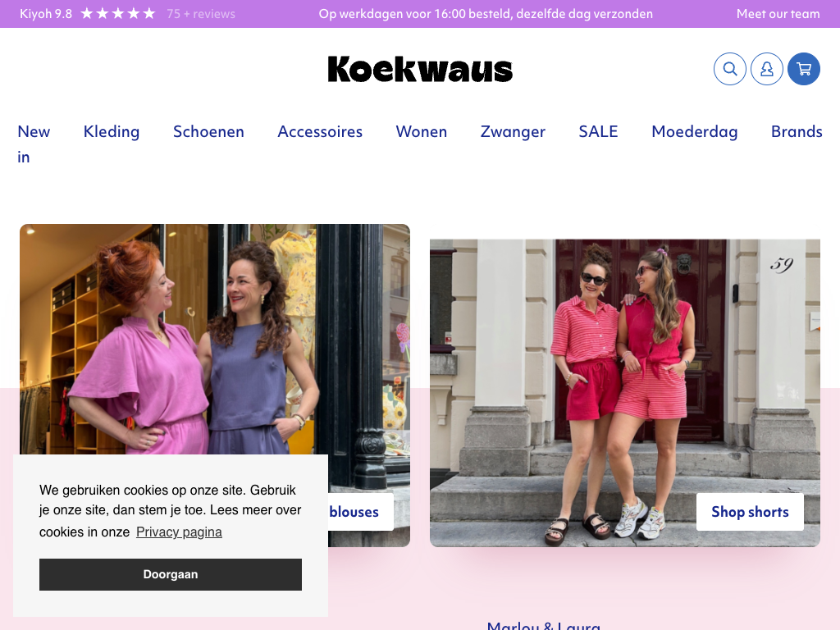The image size is (840, 630).
Task: Open the Moederdag menu
Action: tap(694, 132)
